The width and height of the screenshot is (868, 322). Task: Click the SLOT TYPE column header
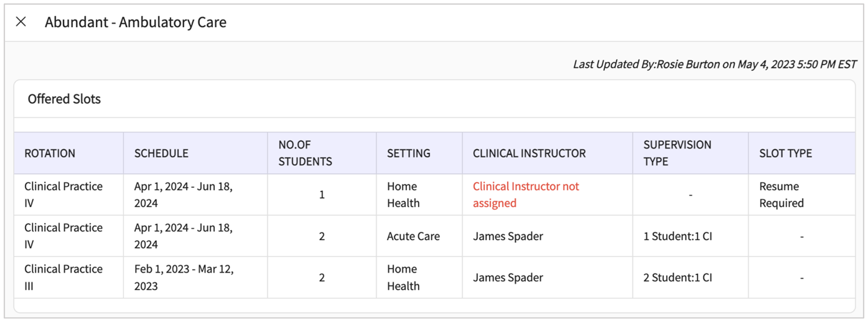click(x=785, y=153)
